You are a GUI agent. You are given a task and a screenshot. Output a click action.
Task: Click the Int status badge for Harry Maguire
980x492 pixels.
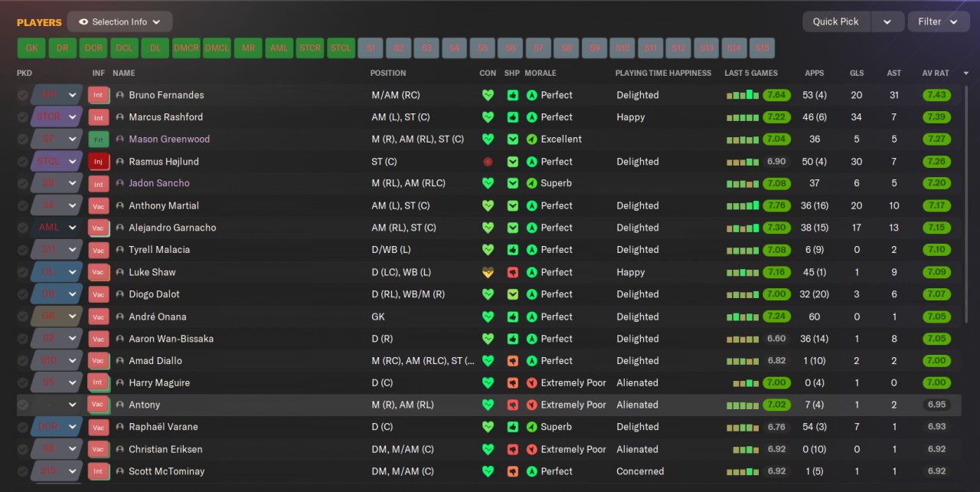pyautogui.click(x=99, y=382)
